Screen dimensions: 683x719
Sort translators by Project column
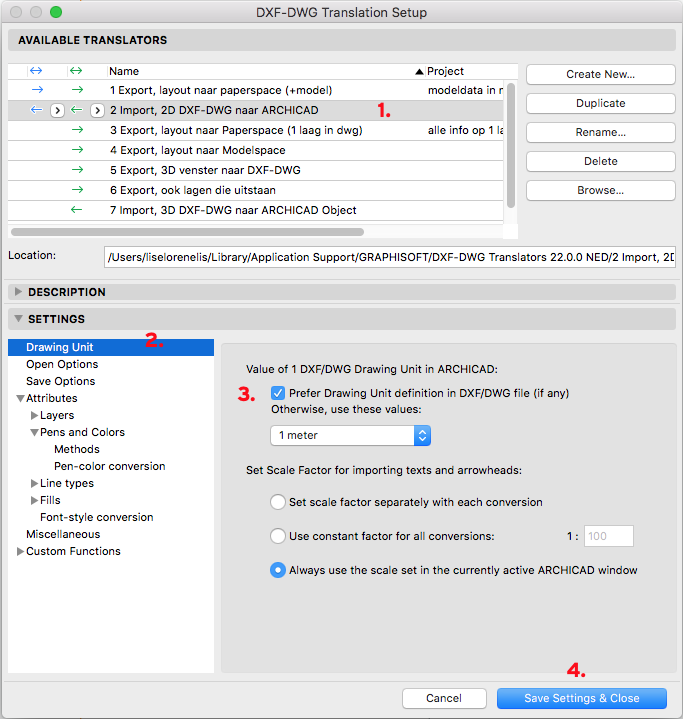point(445,71)
